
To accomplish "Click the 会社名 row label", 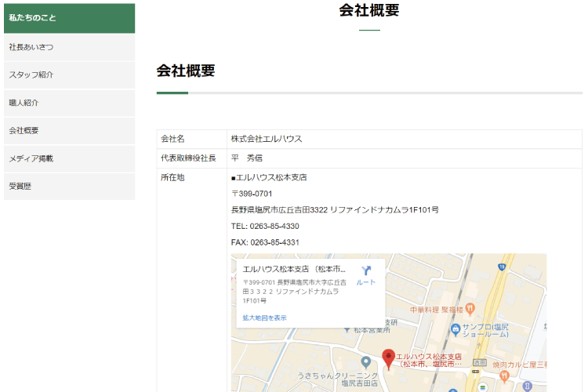I will [172, 139].
